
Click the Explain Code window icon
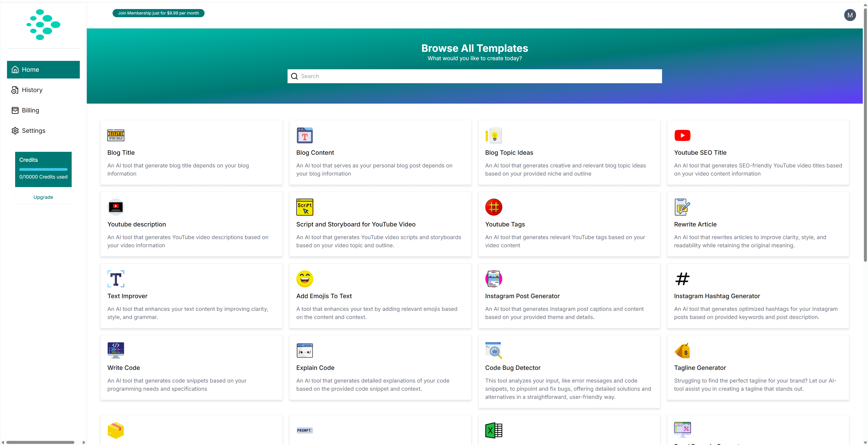[305, 350]
